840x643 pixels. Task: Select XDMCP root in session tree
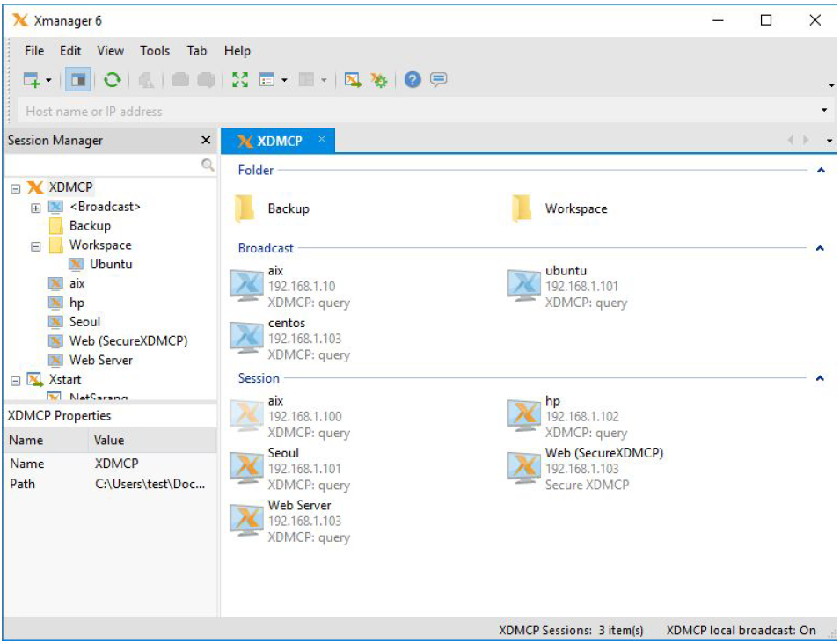(x=70, y=187)
